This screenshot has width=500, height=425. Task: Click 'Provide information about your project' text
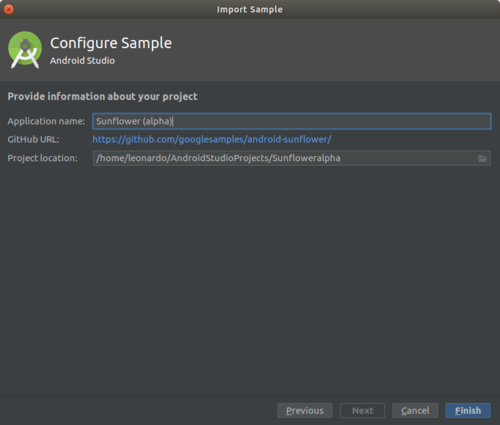[x=102, y=97]
